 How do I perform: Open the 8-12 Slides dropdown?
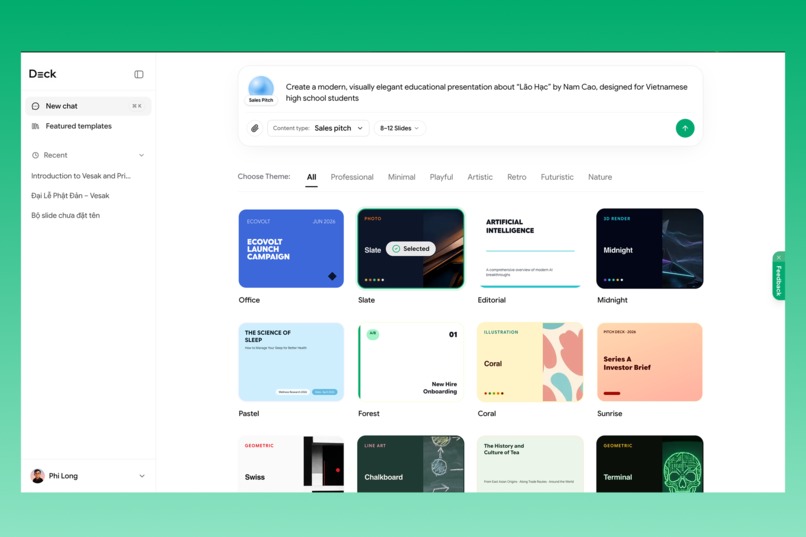click(399, 128)
